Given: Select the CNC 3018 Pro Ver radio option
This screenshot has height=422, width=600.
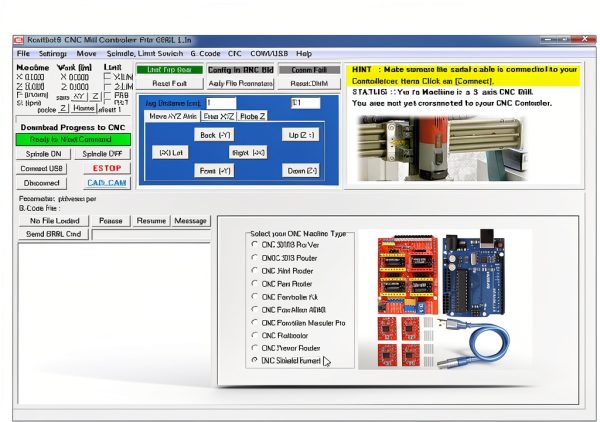Looking at the screenshot, I should (254, 244).
